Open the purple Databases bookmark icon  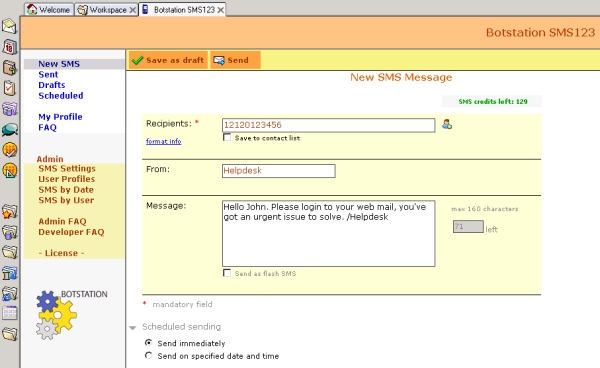coord(9,109)
